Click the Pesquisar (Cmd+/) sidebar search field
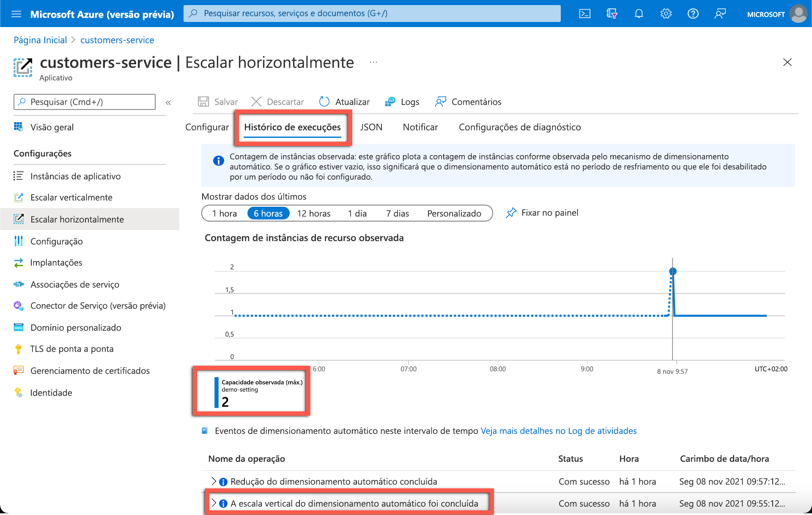Image resolution: width=812 pixels, height=515 pixels. pyautogui.click(x=85, y=102)
